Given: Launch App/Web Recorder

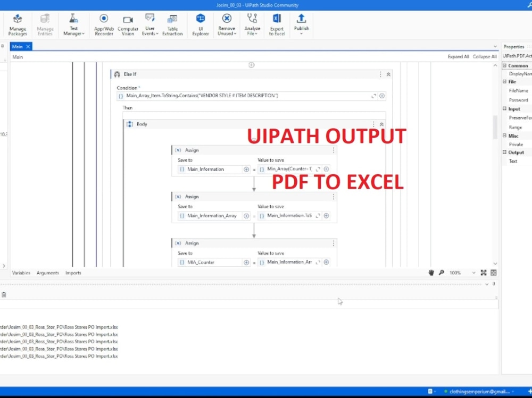Looking at the screenshot, I should coord(104,25).
